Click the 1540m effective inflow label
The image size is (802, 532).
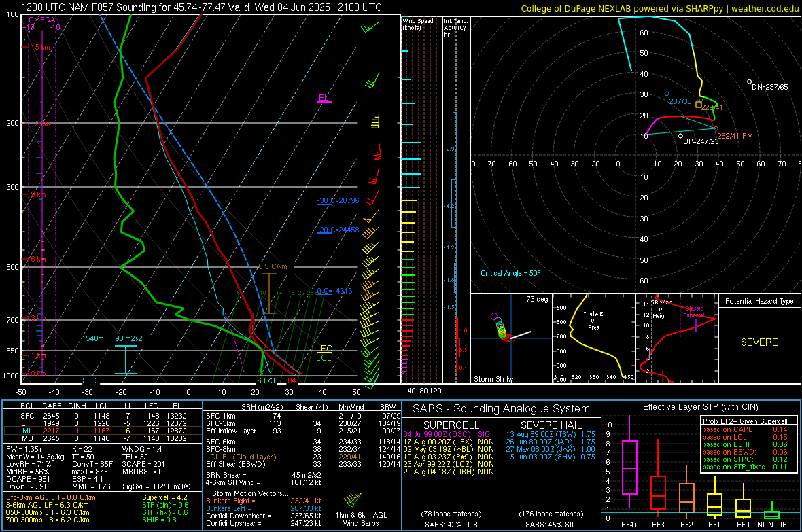(x=92, y=338)
